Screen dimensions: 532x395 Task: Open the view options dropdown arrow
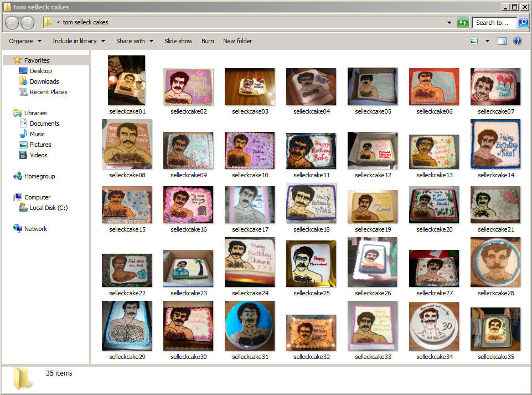[x=487, y=41]
